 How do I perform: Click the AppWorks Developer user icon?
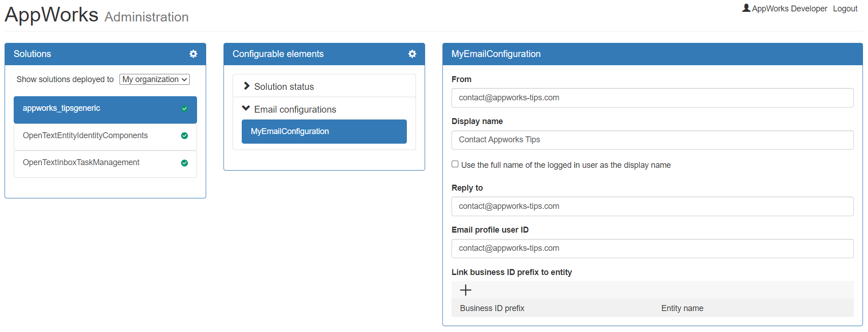746,8
